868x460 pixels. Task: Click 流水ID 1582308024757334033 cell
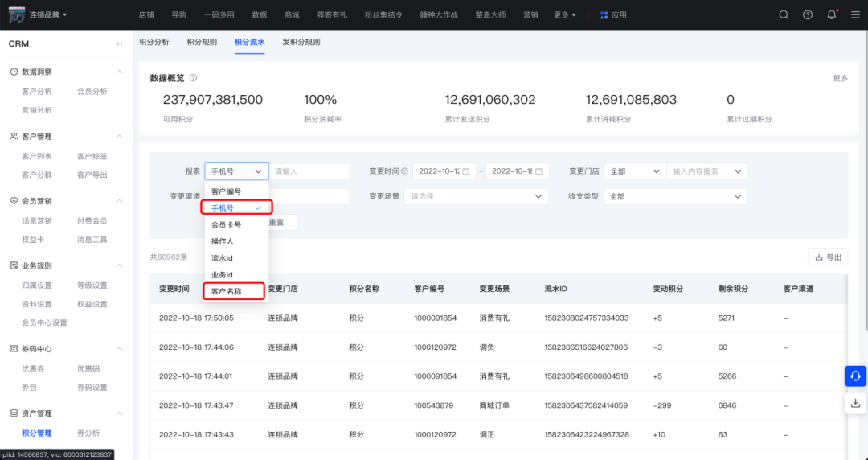pyautogui.click(x=586, y=318)
